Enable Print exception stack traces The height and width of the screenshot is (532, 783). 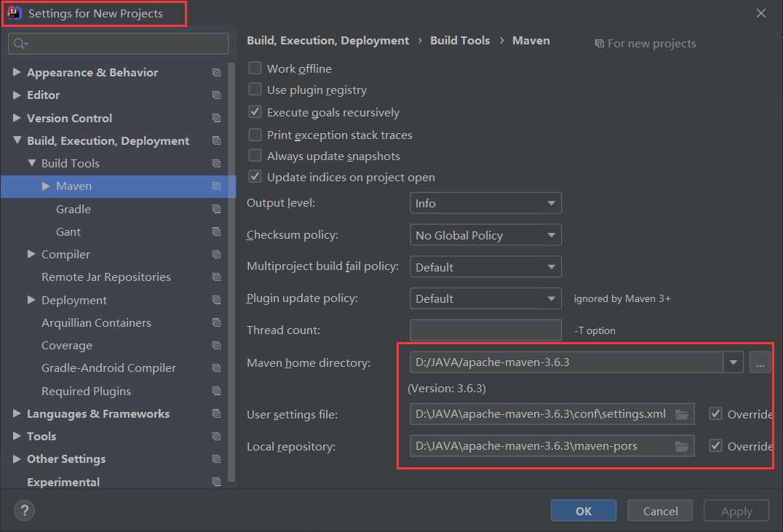(255, 135)
